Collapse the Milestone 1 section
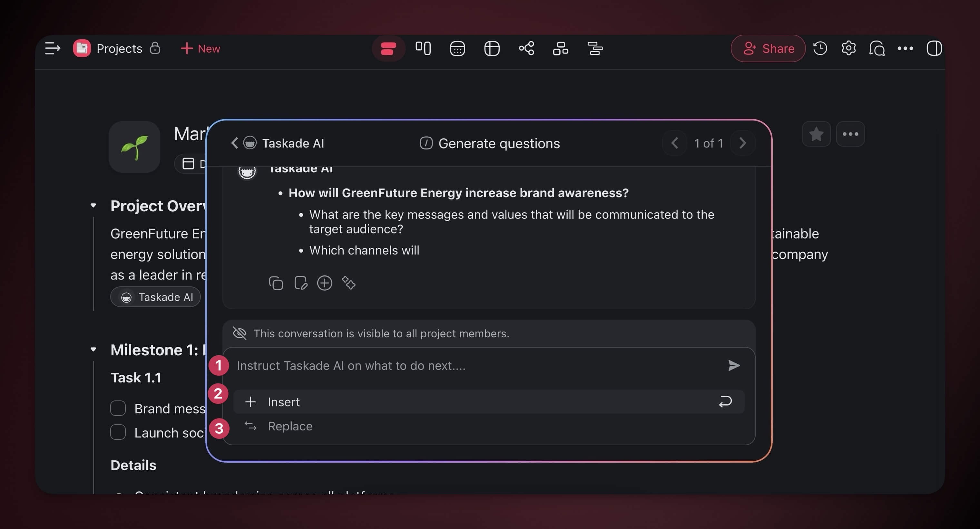The width and height of the screenshot is (980, 529). [x=93, y=350]
